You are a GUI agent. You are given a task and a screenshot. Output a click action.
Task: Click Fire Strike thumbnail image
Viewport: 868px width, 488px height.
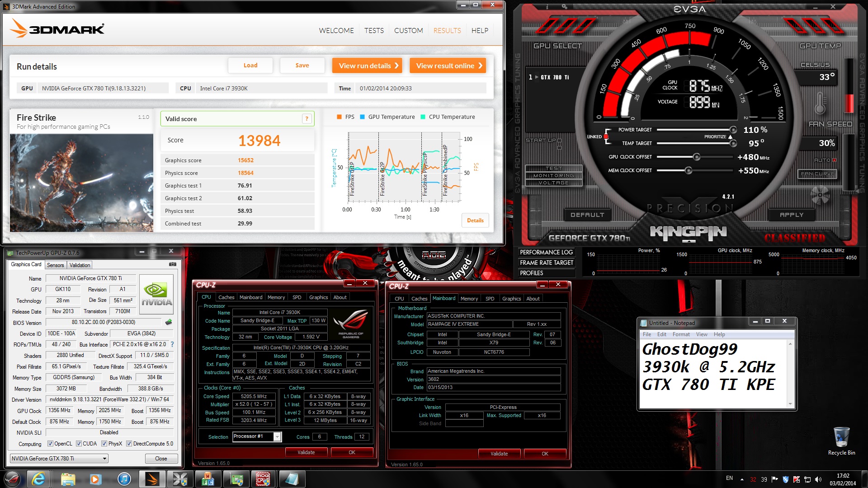point(82,183)
